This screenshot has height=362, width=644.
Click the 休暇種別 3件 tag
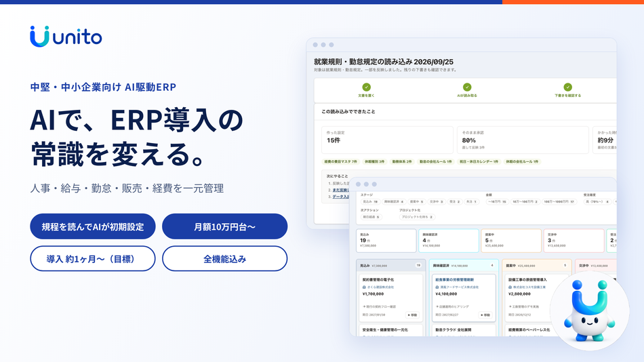point(375,162)
